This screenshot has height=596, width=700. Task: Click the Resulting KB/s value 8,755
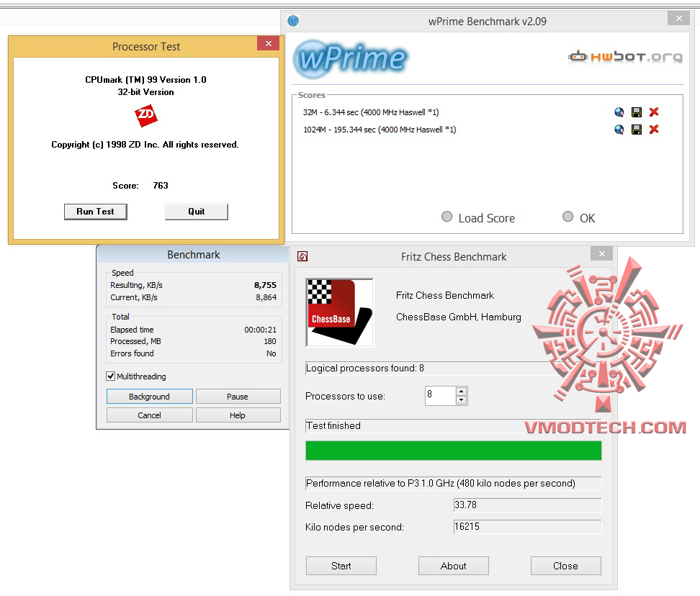pyautogui.click(x=265, y=285)
